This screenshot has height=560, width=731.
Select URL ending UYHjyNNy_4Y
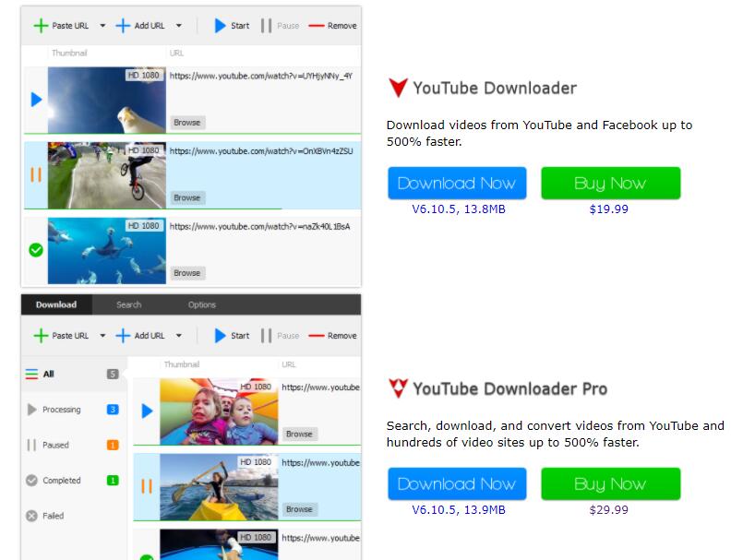(261, 76)
